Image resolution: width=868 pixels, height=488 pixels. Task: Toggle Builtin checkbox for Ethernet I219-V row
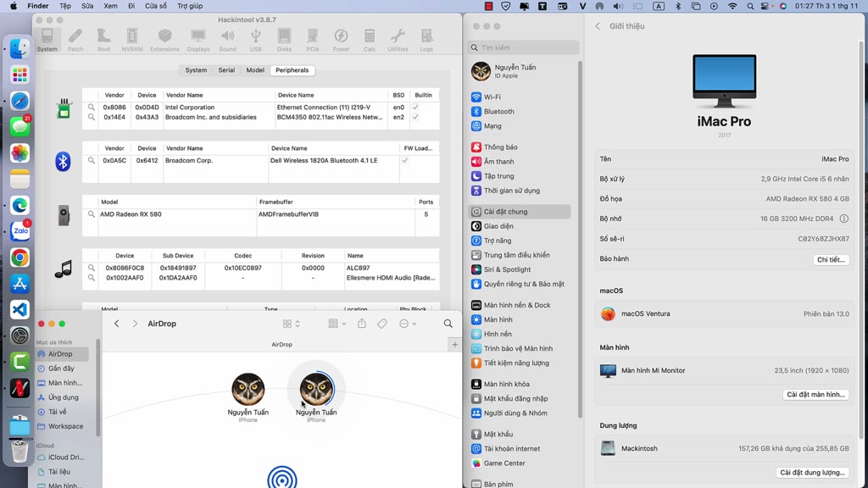pos(415,108)
